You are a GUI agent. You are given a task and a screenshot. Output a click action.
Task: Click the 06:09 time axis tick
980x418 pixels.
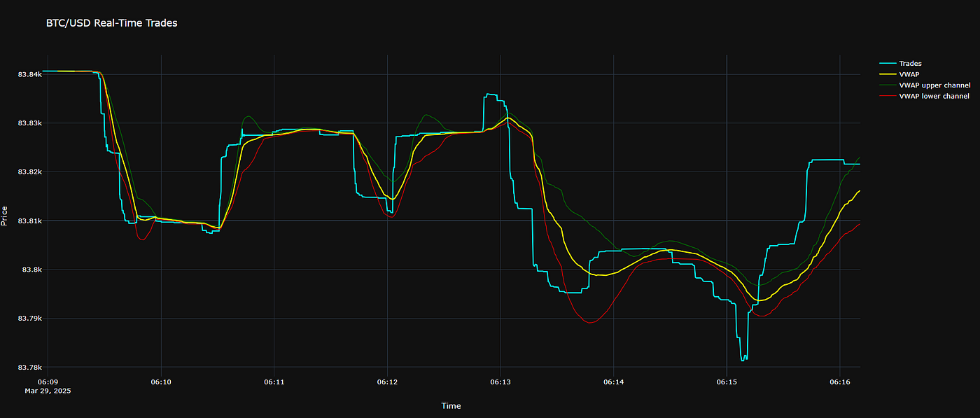pyautogui.click(x=48, y=382)
